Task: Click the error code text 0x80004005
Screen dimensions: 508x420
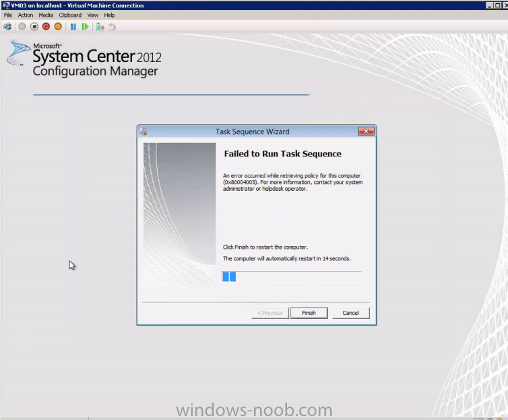Action: click(x=241, y=182)
